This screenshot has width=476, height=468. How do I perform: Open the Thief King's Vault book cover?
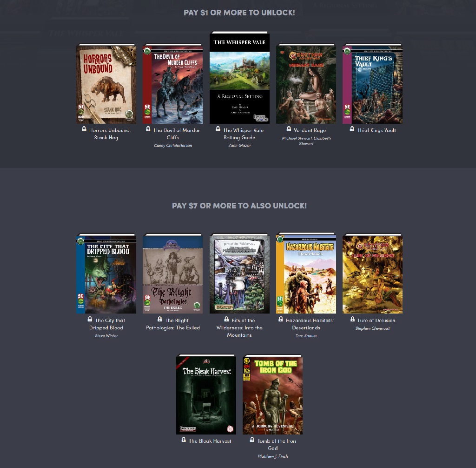[x=372, y=84]
